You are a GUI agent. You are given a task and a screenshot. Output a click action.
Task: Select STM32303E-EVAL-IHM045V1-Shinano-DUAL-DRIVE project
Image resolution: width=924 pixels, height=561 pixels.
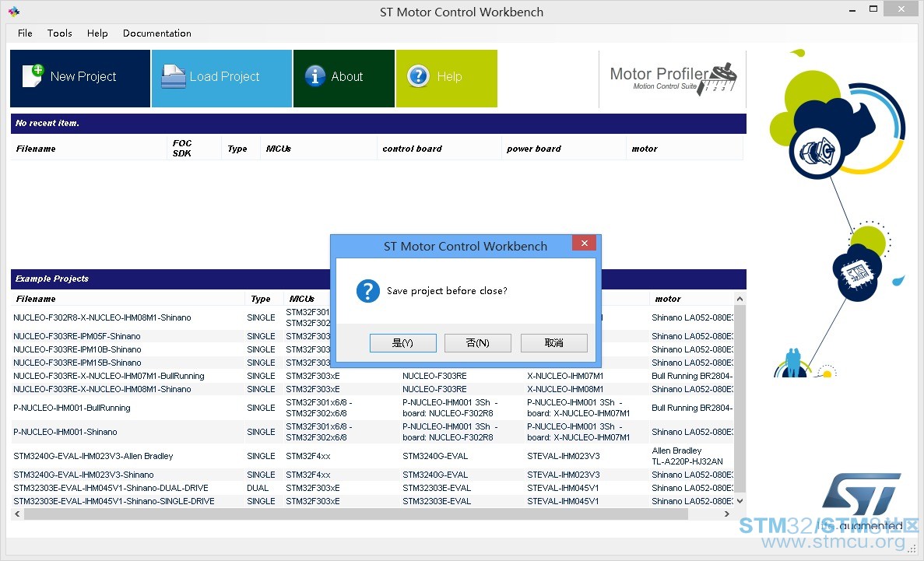[111, 488]
